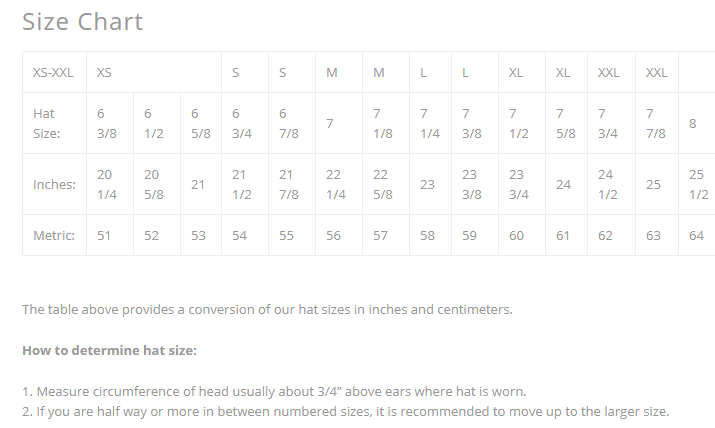Select the metric 51 cell
Screen dimensions: 715x428
104,235
